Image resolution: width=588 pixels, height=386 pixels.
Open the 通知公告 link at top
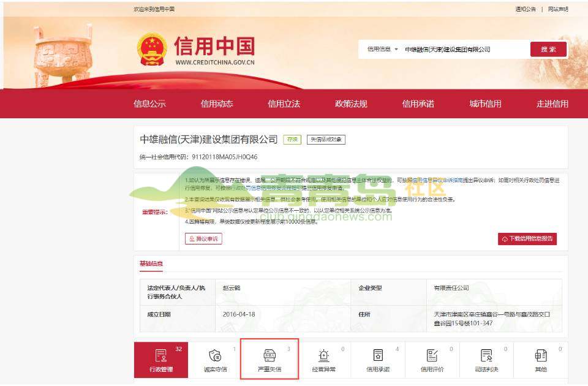point(526,9)
